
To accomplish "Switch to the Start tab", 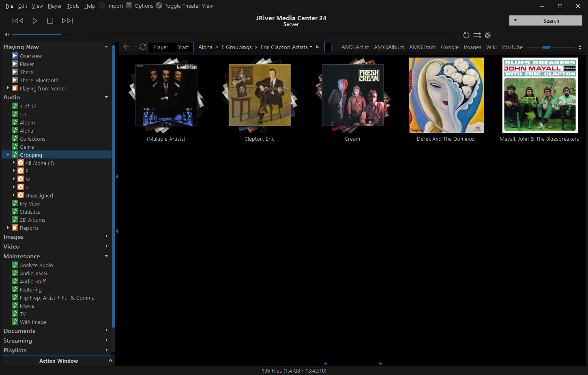I will 183,47.
